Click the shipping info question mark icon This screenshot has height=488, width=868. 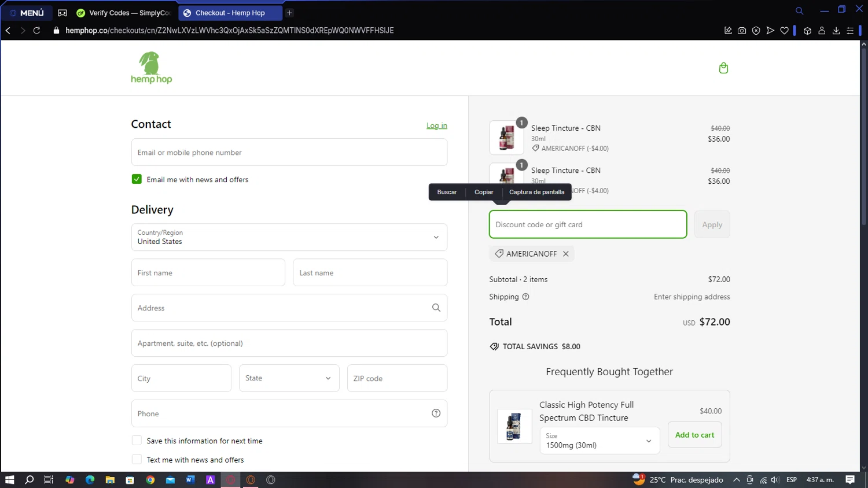(525, 297)
